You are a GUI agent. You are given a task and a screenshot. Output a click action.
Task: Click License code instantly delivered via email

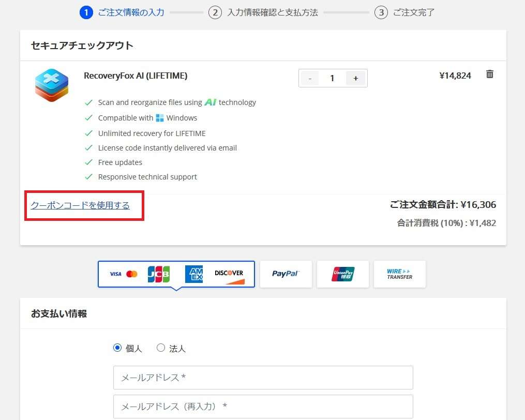tap(168, 148)
